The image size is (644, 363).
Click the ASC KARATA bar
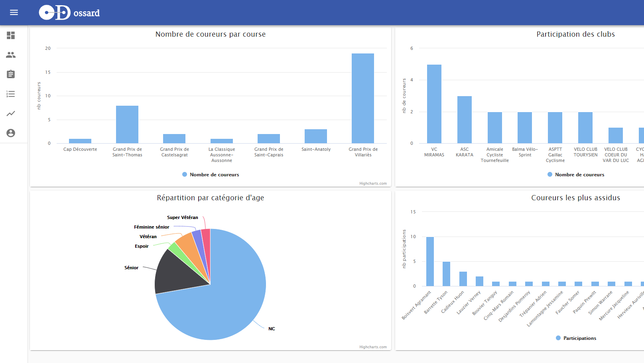pyautogui.click(x=465, y=120)
